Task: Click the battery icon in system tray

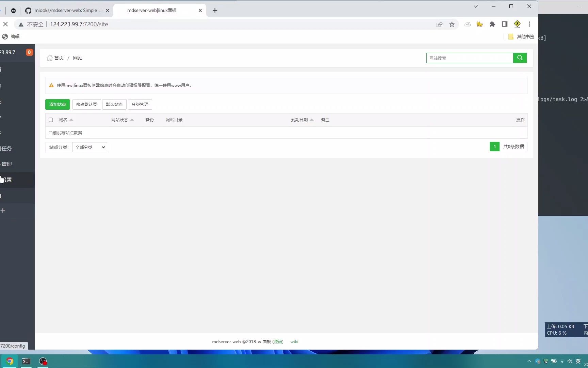Action: click(x=554, y=361)
